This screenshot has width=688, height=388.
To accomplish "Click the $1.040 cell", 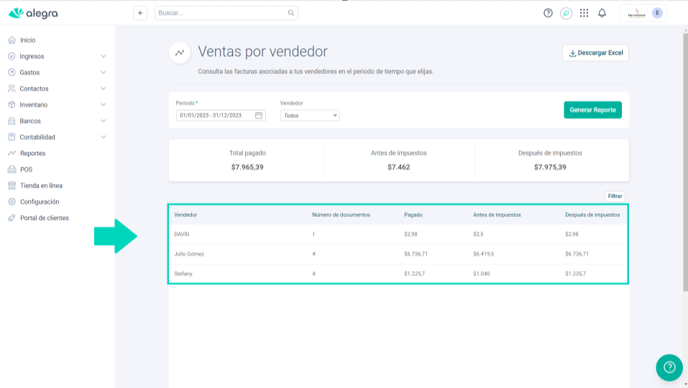I will (481, 274).
